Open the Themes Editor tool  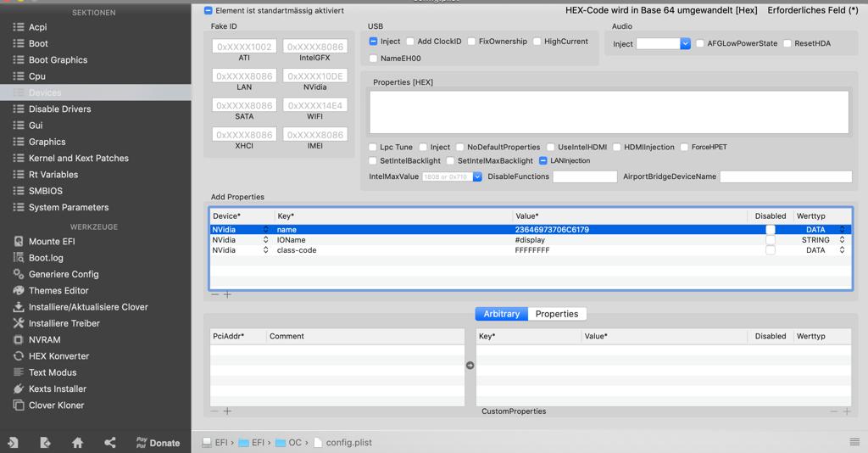58,291
